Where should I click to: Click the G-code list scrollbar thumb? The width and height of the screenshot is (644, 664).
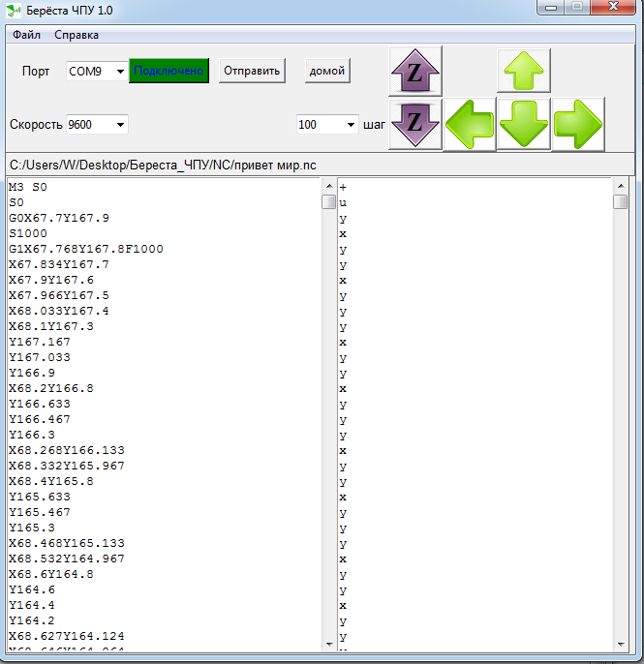329,201
